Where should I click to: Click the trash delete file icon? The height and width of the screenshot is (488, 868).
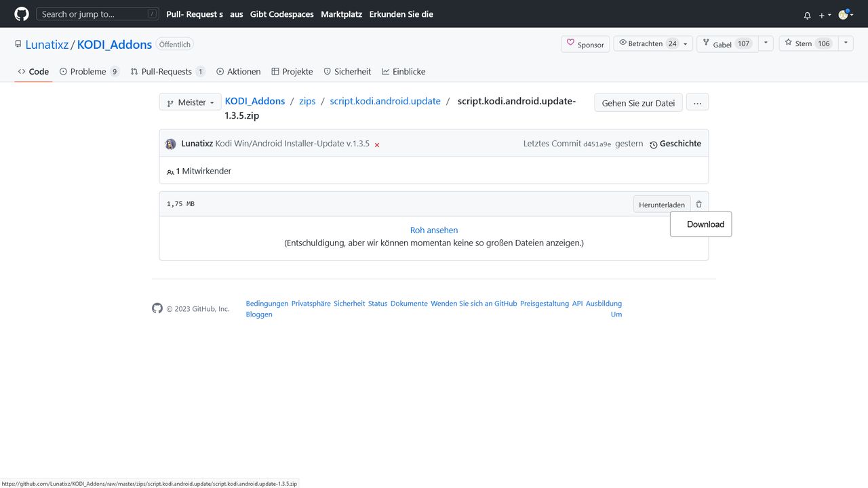pyautogui.click(x=699, y=204)
